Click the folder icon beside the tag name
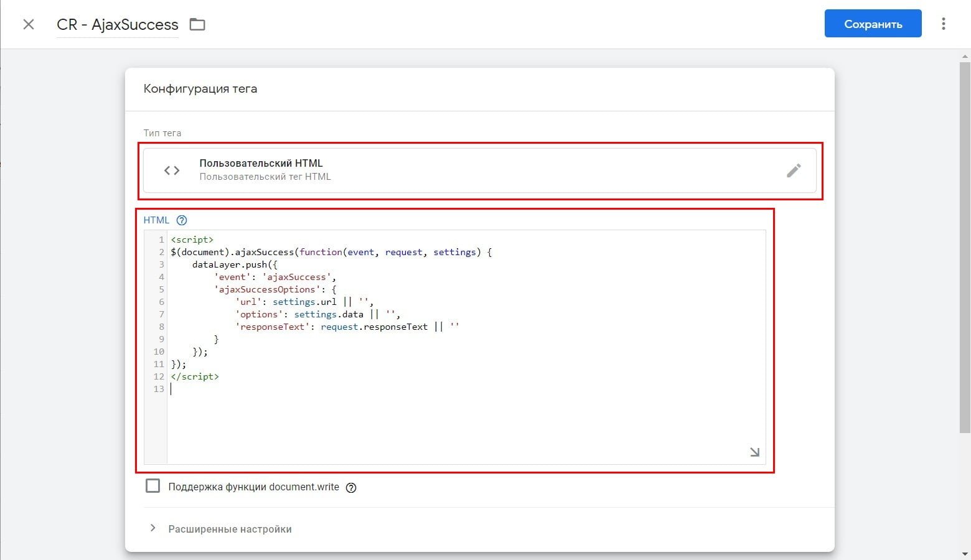Screen dimensions: 971x560 tap(197, 24)
